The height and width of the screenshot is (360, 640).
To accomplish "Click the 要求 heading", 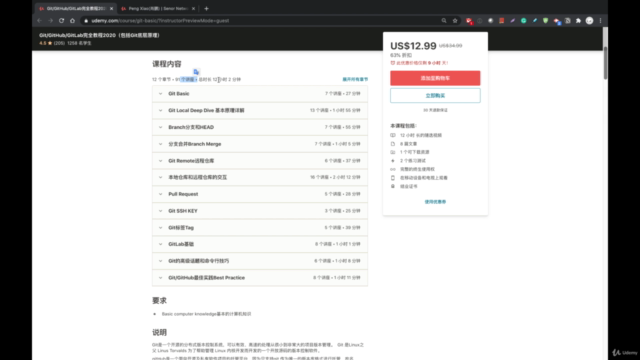I will coord(159,300).
